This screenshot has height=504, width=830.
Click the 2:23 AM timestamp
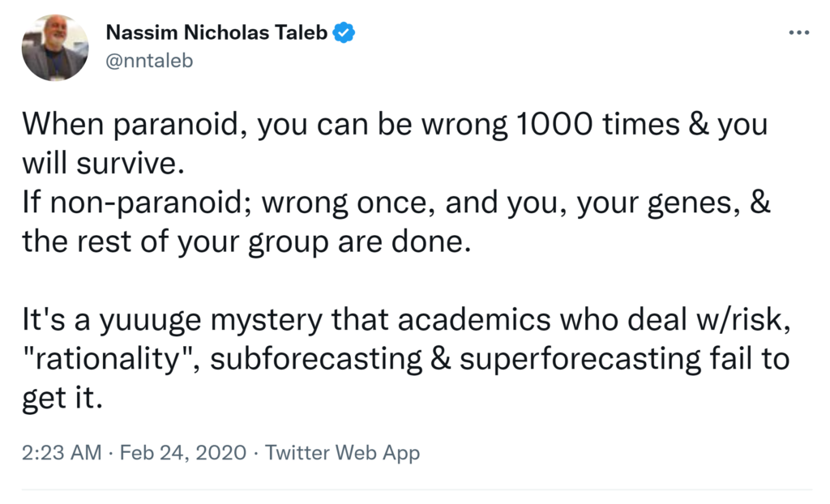(62, 452)
